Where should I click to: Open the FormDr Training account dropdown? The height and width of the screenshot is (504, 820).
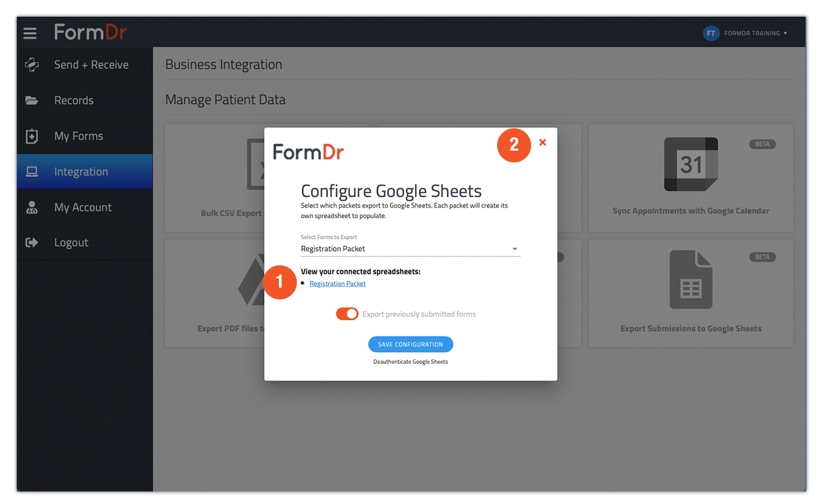click(x=756, y=33)
